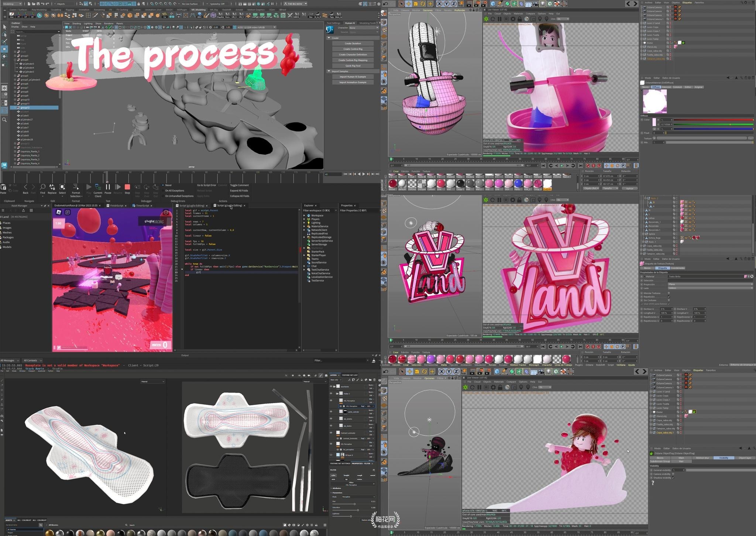Image resolution: width=756 pixels, height=536 pixels.
Task: Click the magnifier search icon in Maya's left toolbox
Action: pyautogui.click(x=4, y=120)
